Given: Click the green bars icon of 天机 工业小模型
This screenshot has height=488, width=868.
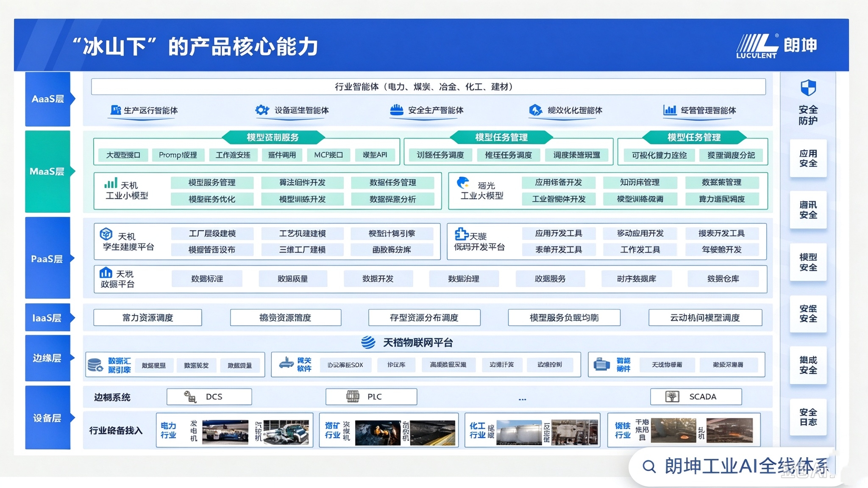Looking at the screenshot, I should coord(111,183).
